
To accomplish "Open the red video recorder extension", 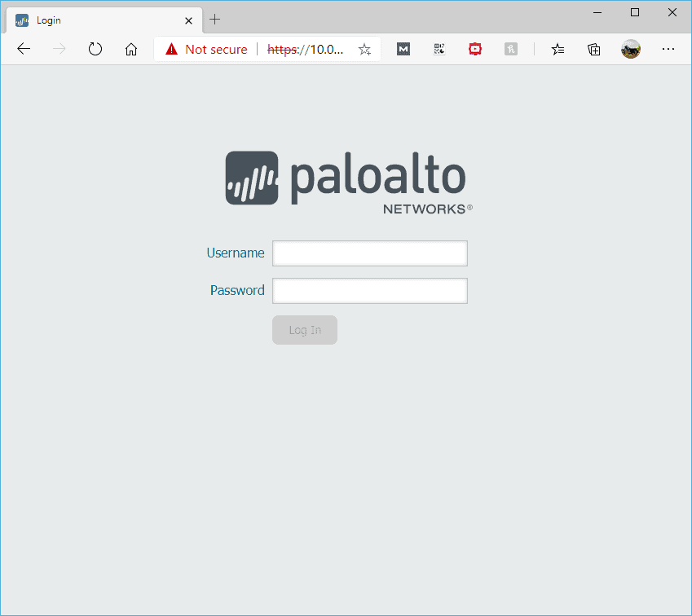I will point(475,49).
